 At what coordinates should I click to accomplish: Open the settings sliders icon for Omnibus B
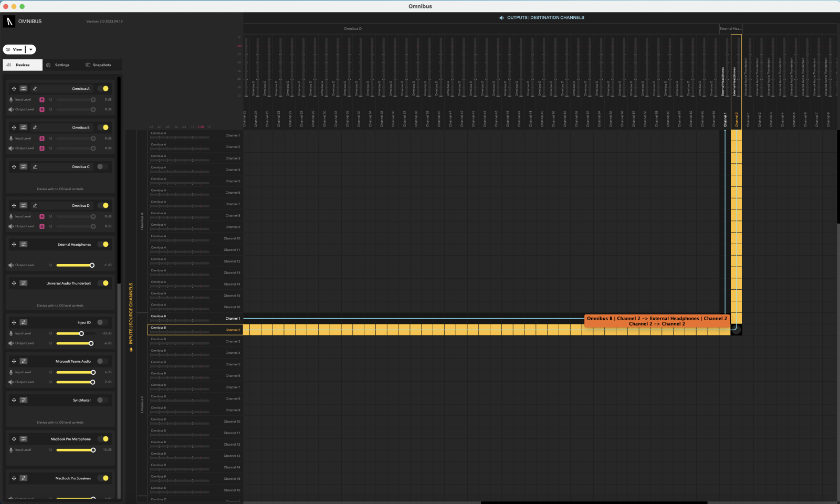pos(24,128)
